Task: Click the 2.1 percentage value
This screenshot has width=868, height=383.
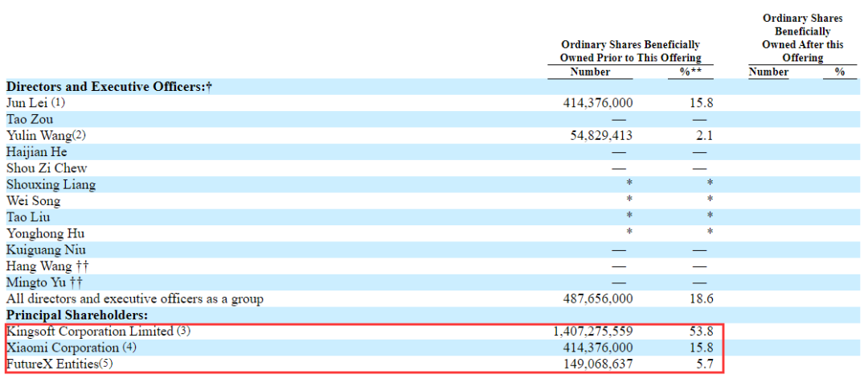Action: coord(706,135)
